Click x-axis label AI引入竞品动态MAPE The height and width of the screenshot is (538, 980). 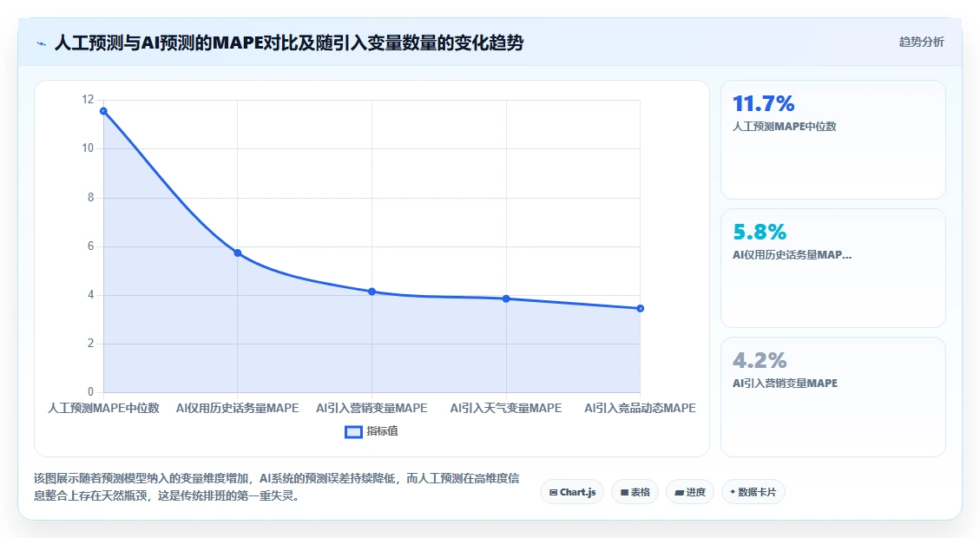(x=640, y=408)
